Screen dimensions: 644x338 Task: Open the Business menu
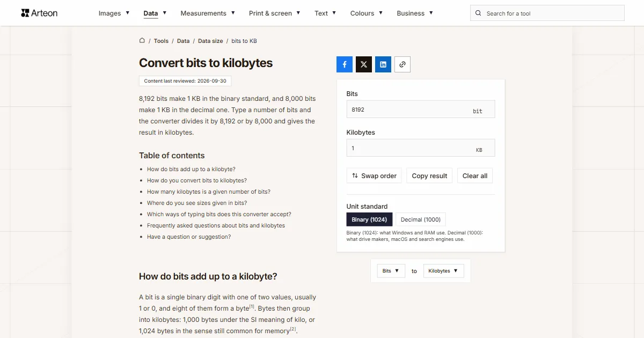[415, 13]
